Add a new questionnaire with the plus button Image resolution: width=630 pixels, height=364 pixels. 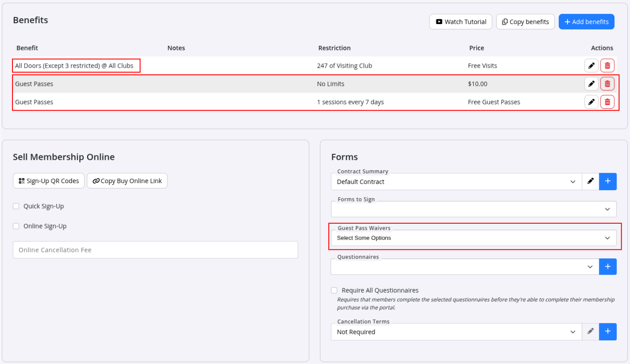coord(608,266)
